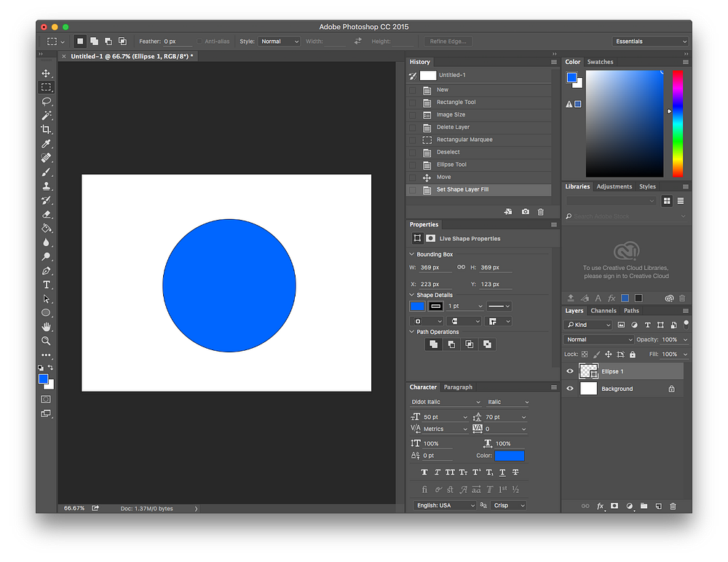Hide the Background layer

click(x=570, y=388)
